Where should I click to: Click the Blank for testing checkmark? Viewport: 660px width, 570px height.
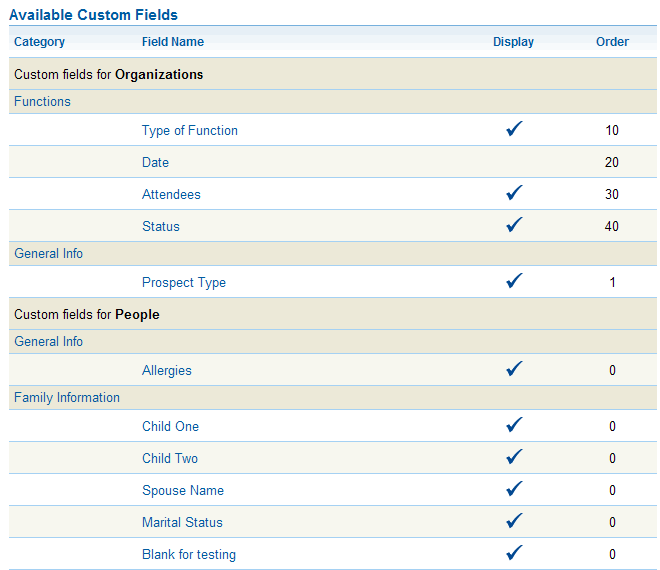click(x=514, y=553)
